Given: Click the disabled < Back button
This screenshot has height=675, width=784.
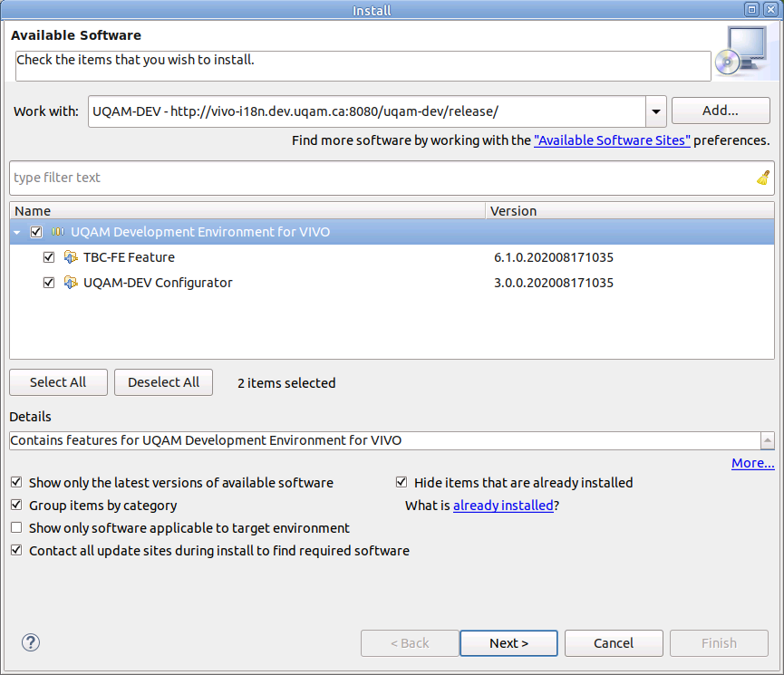Looking at the screenshot, I should click(x=410, y=643).
